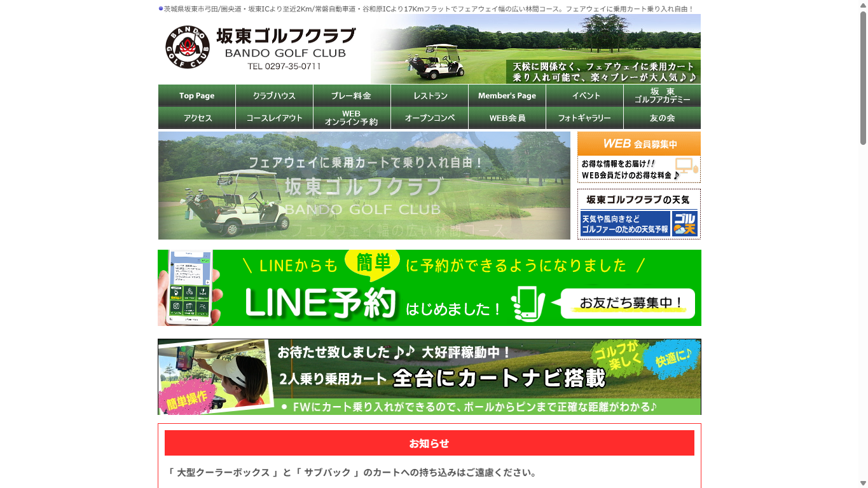The height and width of the screenshot is (488, 868).
Task: Open the green LINE予約 banner
Action: (x=429, y=288)
